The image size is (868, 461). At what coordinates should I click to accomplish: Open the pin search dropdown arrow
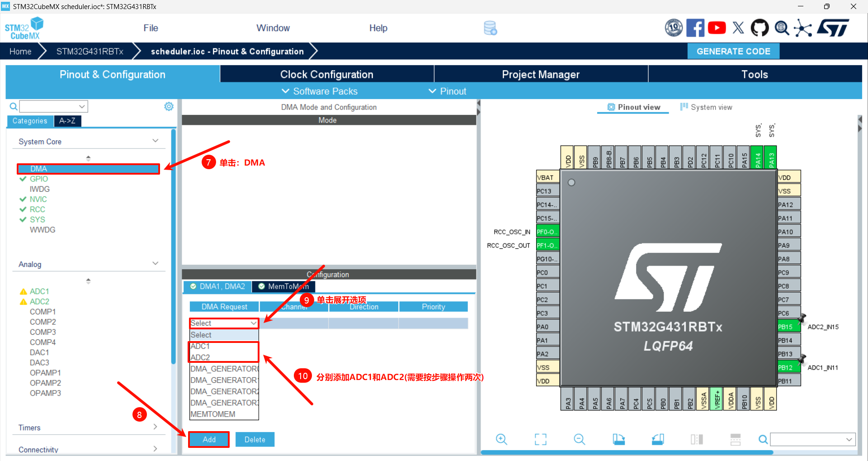[849, 439]
